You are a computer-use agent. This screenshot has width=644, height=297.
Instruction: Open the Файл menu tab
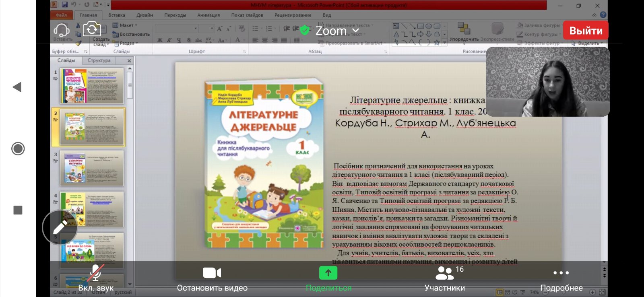tap(62, 15)
